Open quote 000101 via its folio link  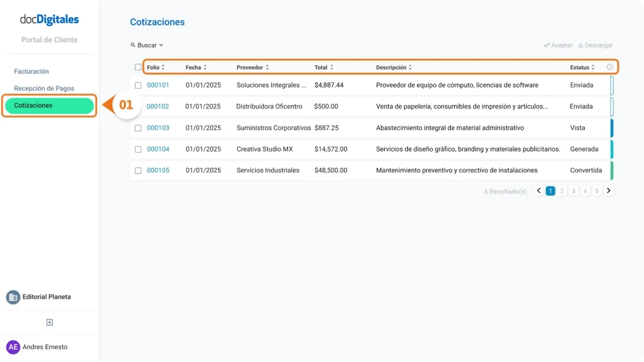click(x=158, y=85)
